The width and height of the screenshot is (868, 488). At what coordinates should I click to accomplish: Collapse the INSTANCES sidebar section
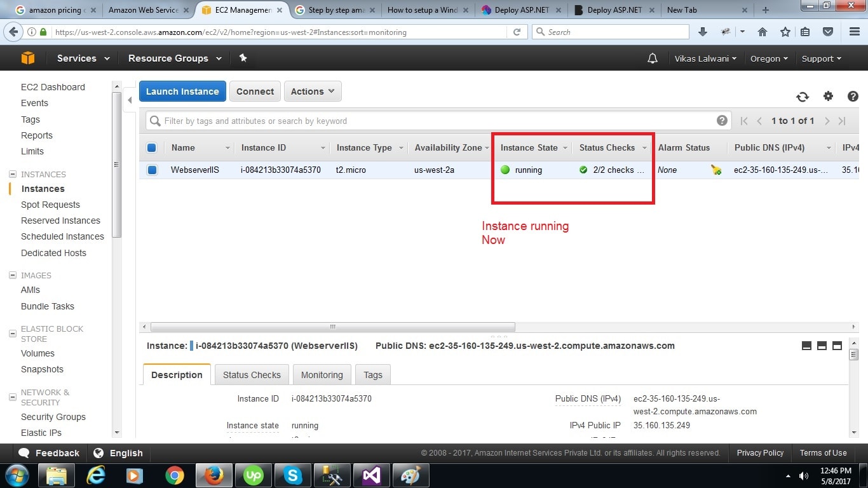(13, 174)
